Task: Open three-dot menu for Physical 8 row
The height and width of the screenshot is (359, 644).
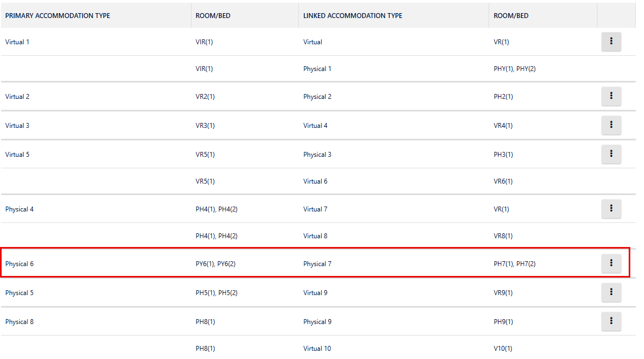Action: pyautogui.click(x=611, y=321)
